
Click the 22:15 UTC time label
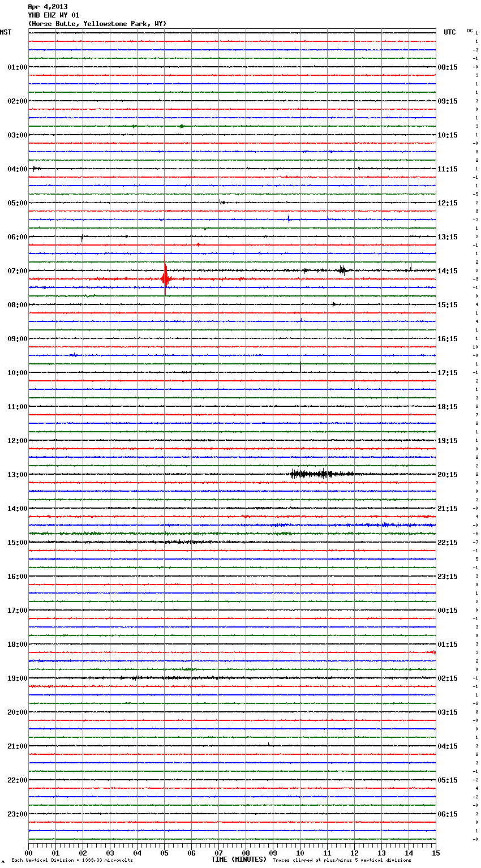[x=448, y=543]
